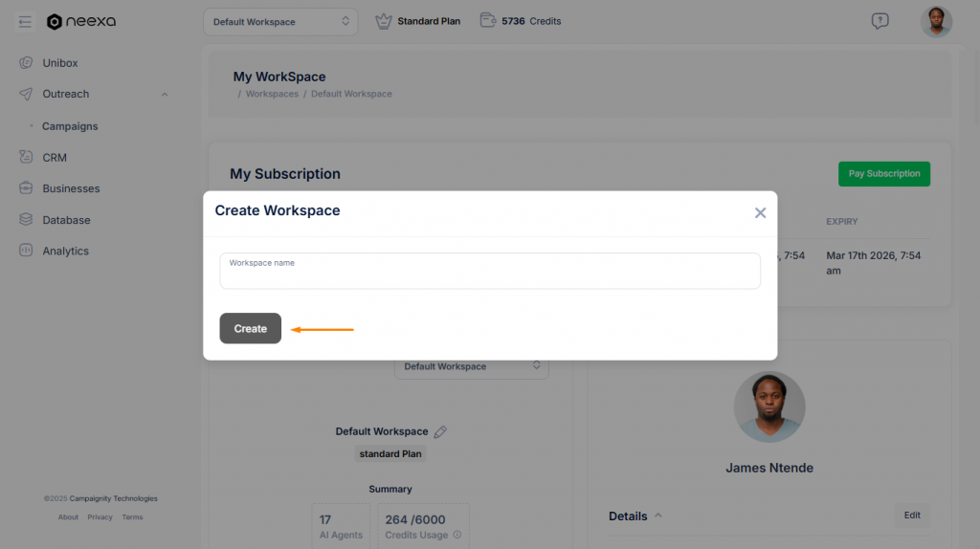Open Unibox from the sidebar

tap(60, 63)
